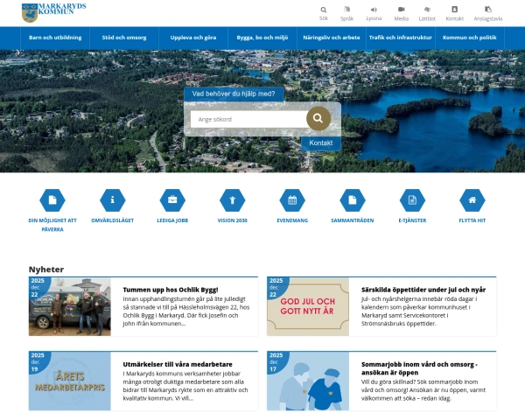This screenshot has height=420, width=525.
Task: Click the Sammanträden text label
Action: tap(353, 220)
